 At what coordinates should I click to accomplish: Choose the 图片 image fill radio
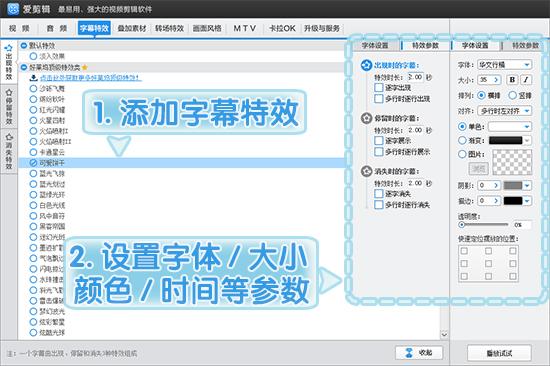coord(462,154)
